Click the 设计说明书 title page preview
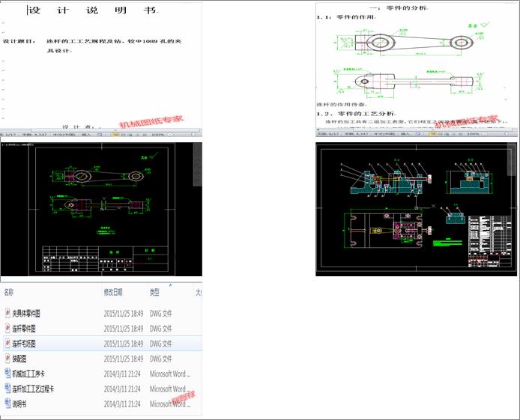Screen dimensions: 520x420 point(100,66)
